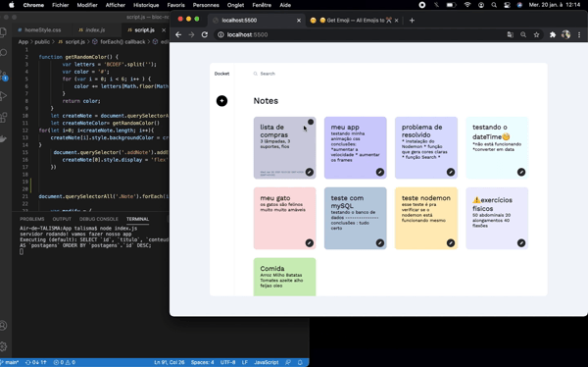
Task: Reload the localhost page
Action: pos(205,34)
